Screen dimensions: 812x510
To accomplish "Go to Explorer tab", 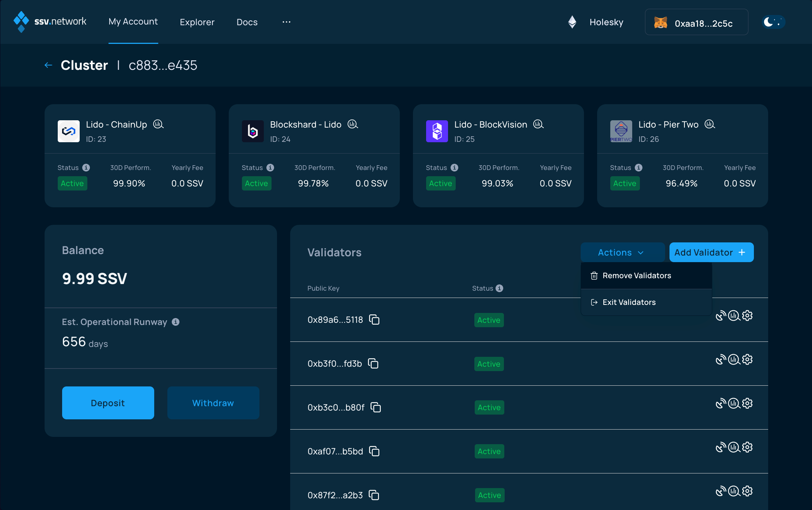I will 197,22.
